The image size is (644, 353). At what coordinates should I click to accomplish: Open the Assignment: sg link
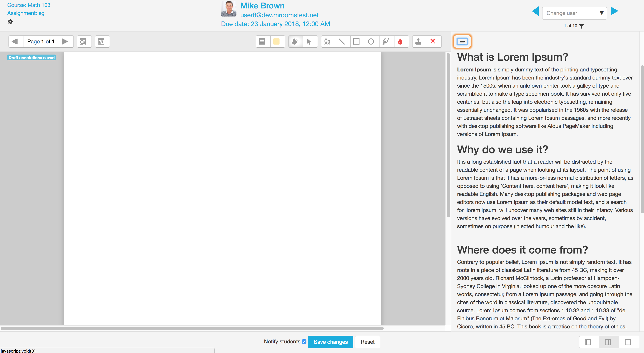(x=26, y=13)
